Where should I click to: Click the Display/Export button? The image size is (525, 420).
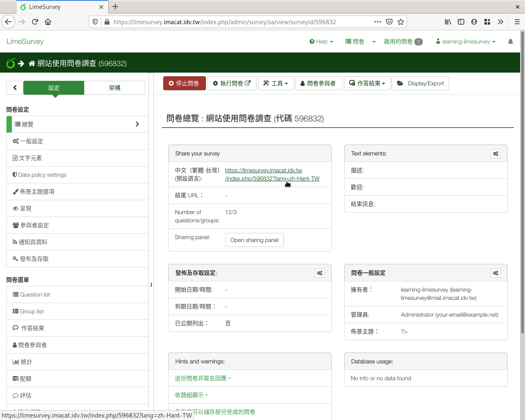point(420,83)
